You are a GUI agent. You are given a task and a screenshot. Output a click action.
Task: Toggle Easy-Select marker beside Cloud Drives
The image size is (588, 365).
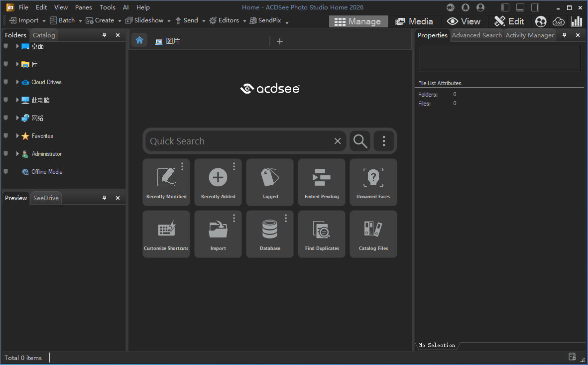pos(6,82)
